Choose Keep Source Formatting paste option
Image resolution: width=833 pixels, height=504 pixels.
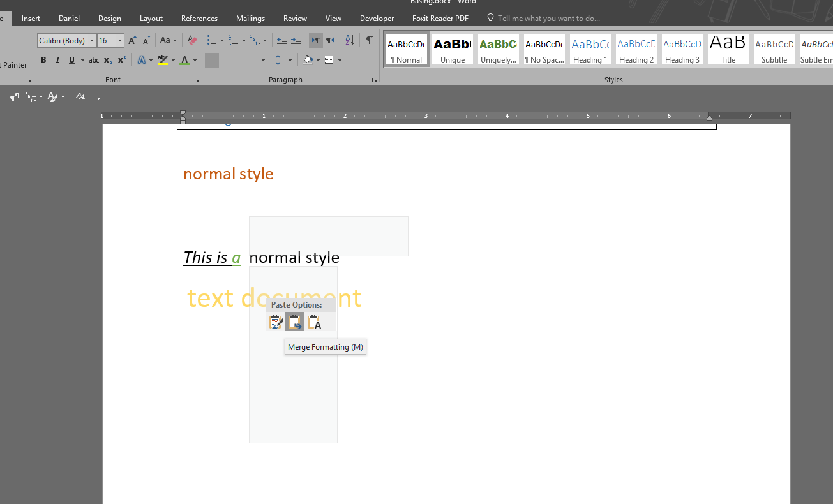coord(276,323)
